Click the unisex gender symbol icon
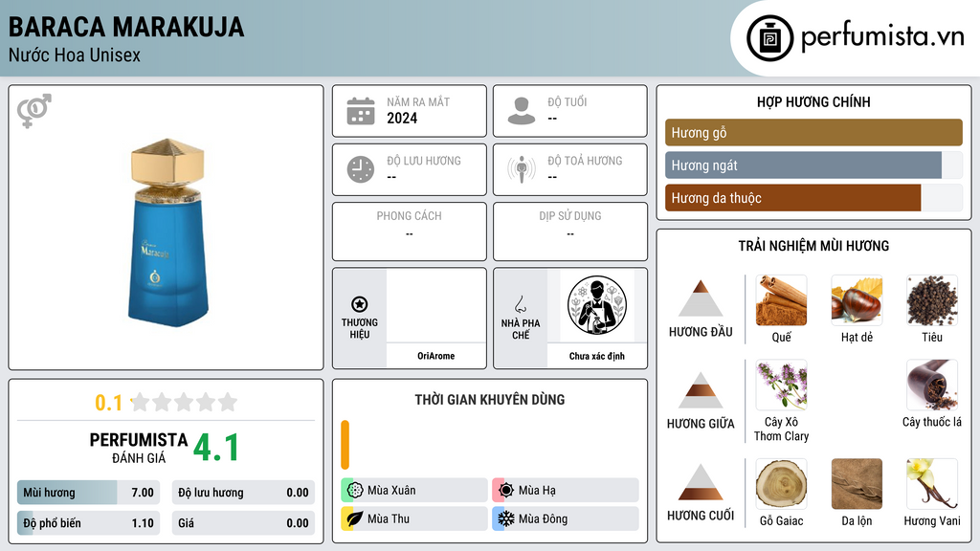This screenshot has height=551, width=980. point(33,111)
